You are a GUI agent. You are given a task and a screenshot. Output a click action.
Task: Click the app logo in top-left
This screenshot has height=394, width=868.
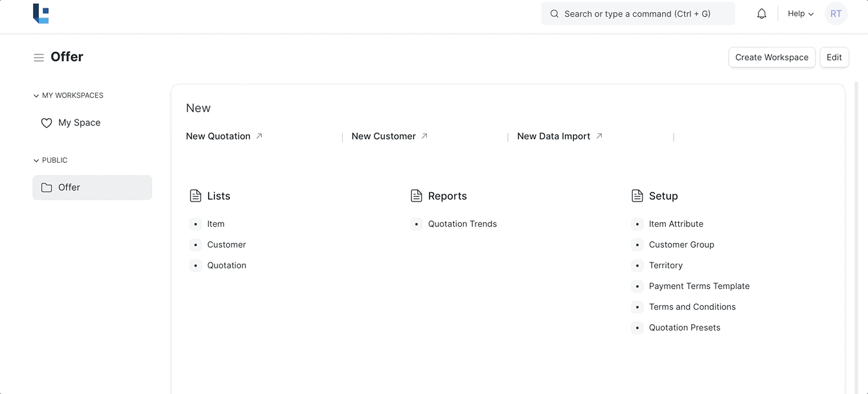click(x=41, y=14)
